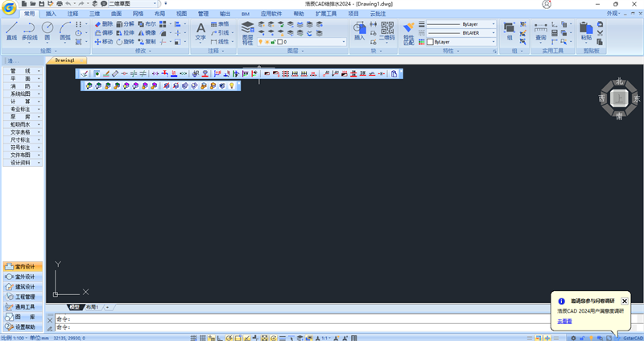
Task: Switch to the 注释 ribbon tab
Action: pyautogui.click(x=73, y=14)
